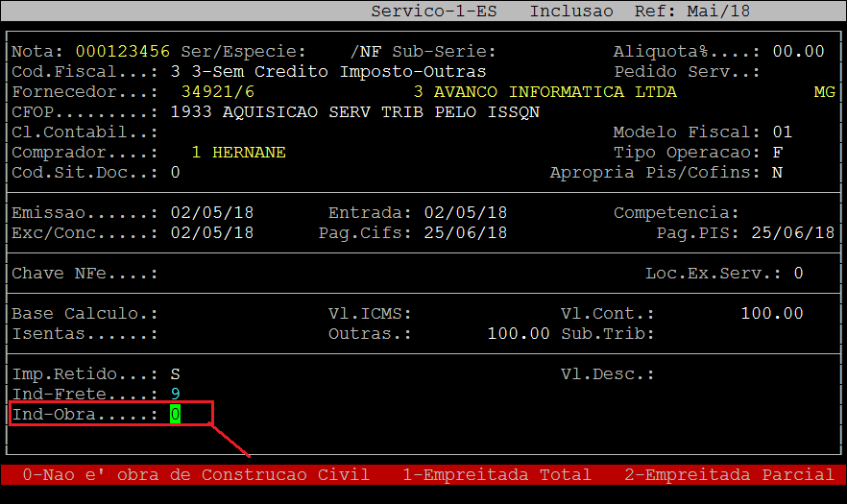Click the Modelo Fiscal value 01
Image resolution: width=847 pixels, height=504 pixels.
point(782,132)
